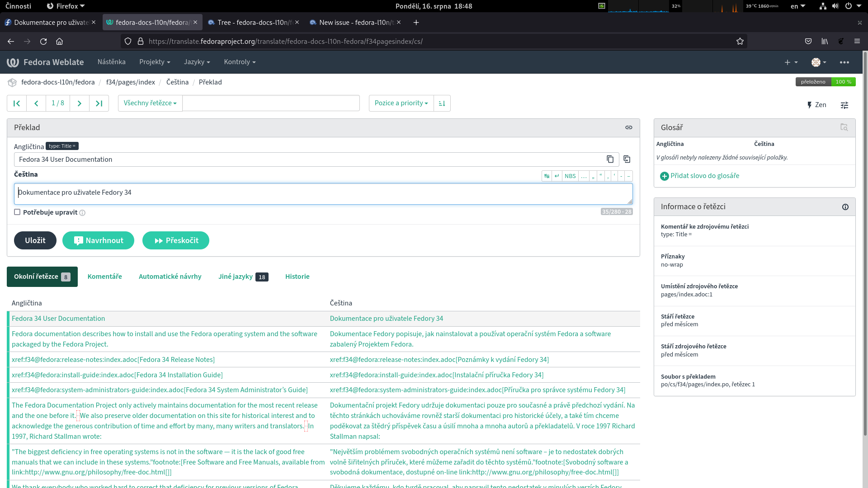Viewport: 868px width, 488px height.
Task: Enter Zen mode
Action: [x=816, y=105]
